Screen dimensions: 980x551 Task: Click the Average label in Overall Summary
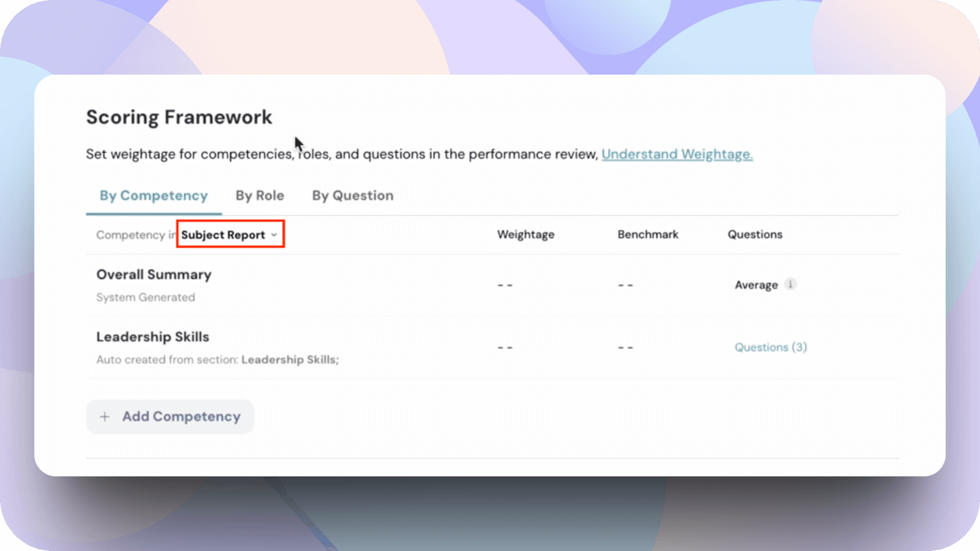point(756,285)
